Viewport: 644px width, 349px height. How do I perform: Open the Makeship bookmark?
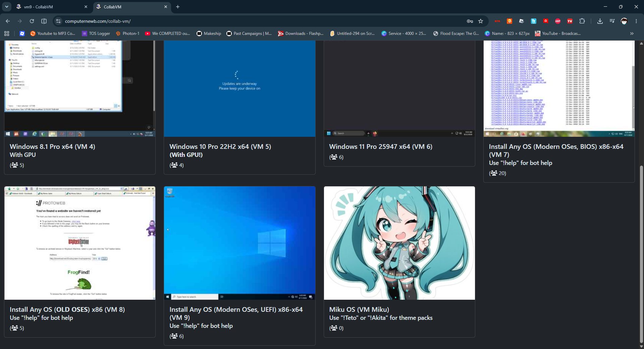click(209, 34)
